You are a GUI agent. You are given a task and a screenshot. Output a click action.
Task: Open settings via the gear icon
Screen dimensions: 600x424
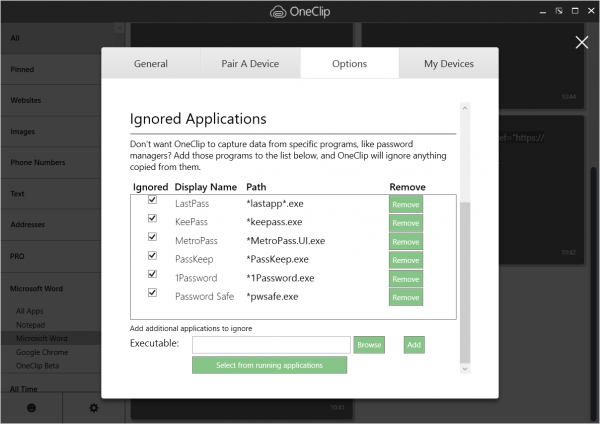pos(94,408)
